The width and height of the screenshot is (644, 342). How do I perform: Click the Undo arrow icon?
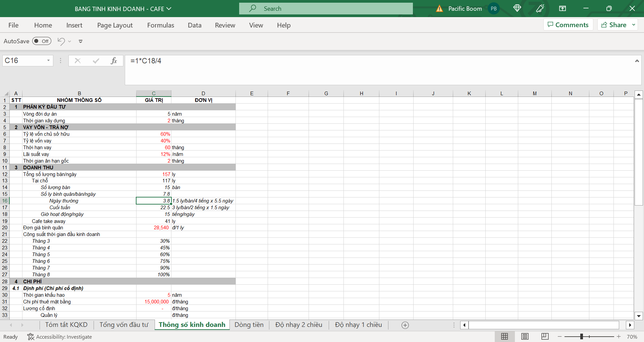(x=61, y=41)
